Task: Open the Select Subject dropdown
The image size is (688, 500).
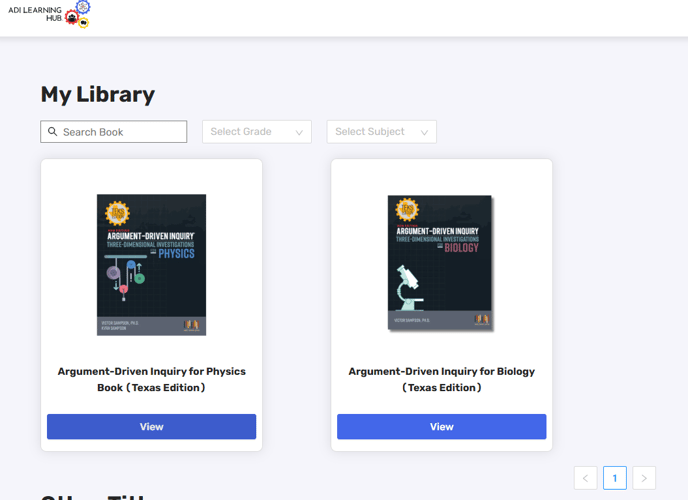Action: tap(381, 132)
